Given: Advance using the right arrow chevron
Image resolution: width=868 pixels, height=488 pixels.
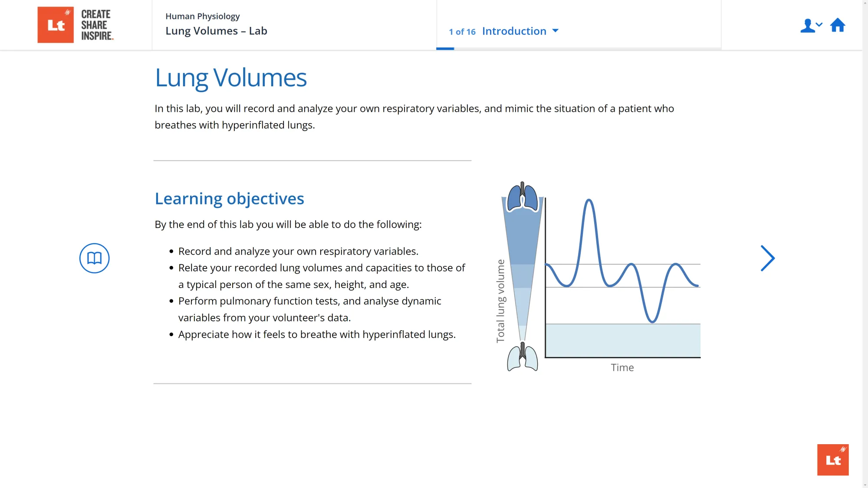Looking at the screenshot, I should tap(767, 258).
